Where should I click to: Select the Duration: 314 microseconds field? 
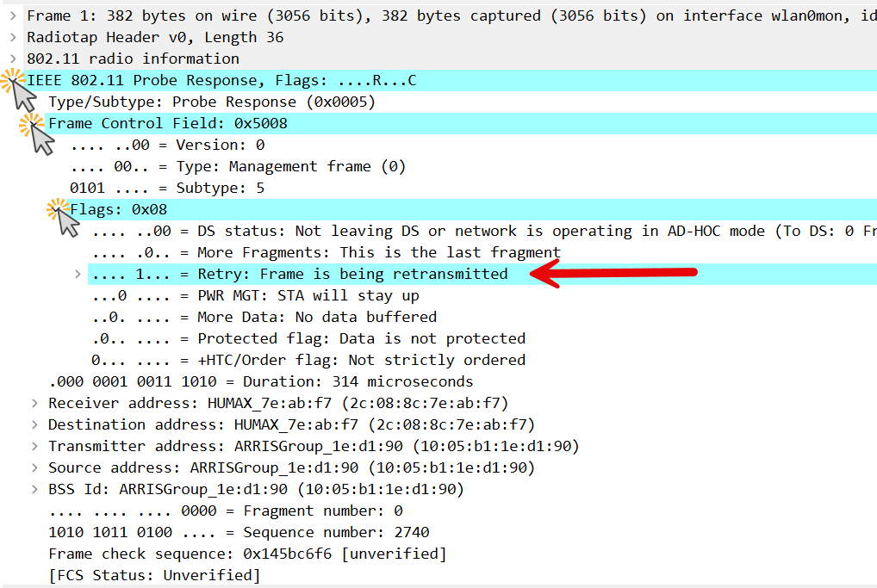click(260, 381)
